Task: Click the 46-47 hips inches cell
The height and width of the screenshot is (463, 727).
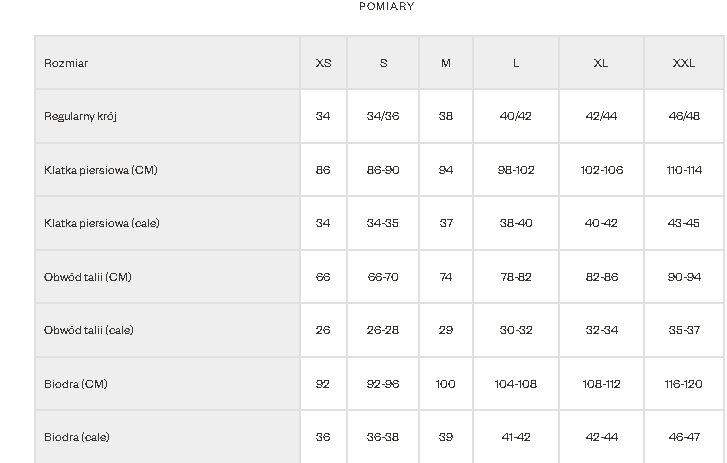Action: (x=684, y=437)
